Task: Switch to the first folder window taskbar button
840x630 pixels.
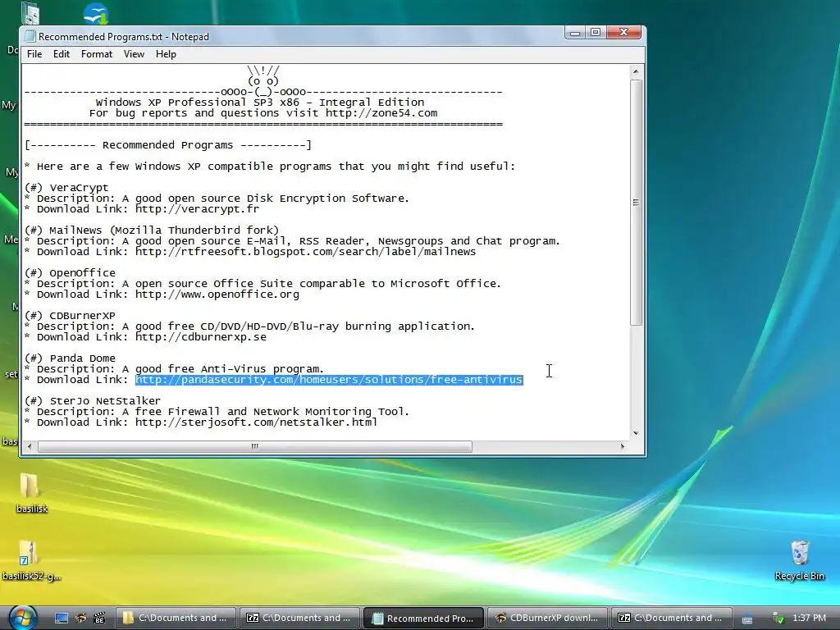Action: (x=176, y=618)
